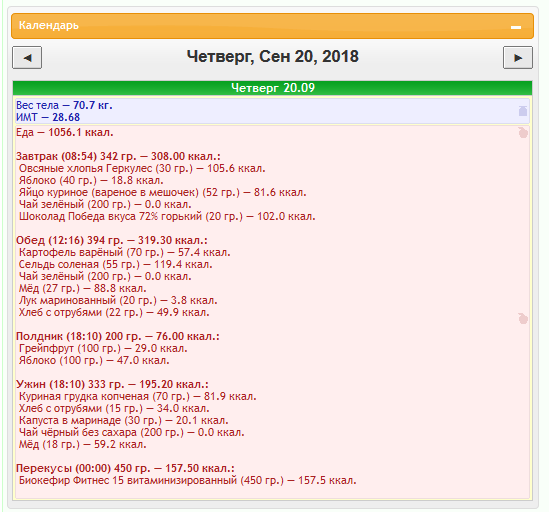
Task: Click the Хлеб с отрубями (22 гр.) — 49.9 ккал. text
Action: coord(114,312)
